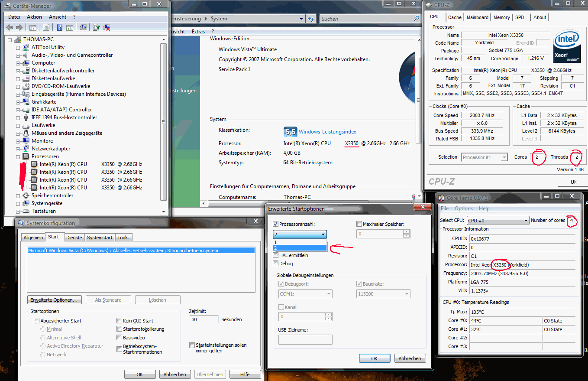Open the Options menu in Core Temp
This screenshot has height=381, width=588.
[464, 208]
